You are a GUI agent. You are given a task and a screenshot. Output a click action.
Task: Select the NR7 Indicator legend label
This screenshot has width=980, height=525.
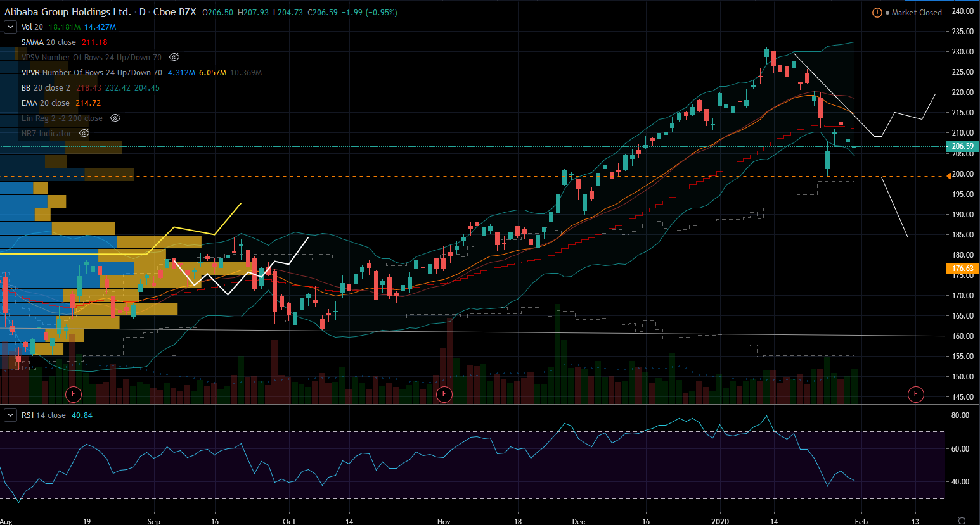(46, 134)
